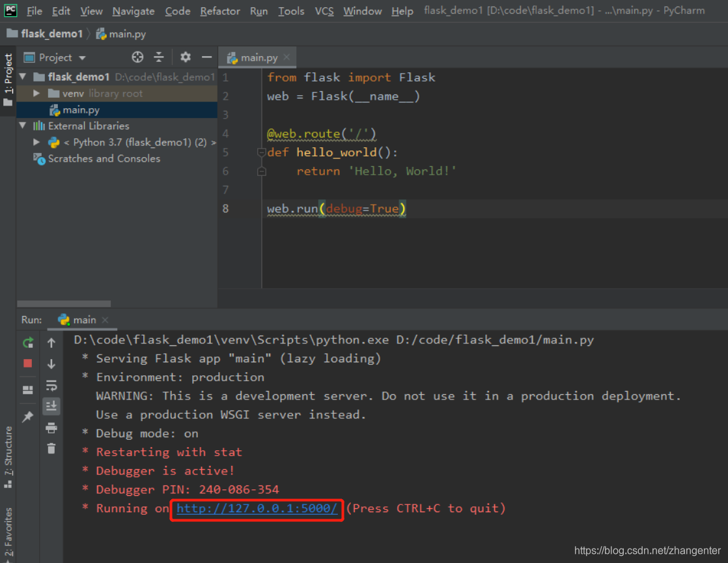Click the fold end marker at line 6
Viewport: 728px width, 563px height.
[261, 171]
